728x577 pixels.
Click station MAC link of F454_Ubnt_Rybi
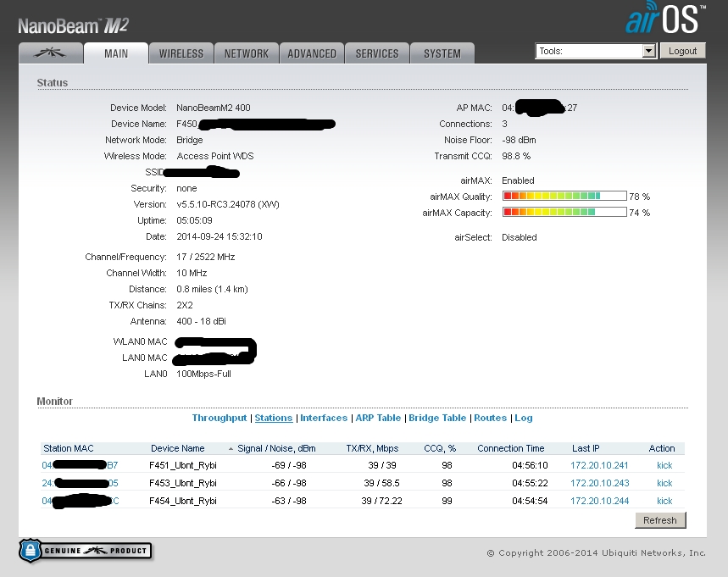coord(81,501)
